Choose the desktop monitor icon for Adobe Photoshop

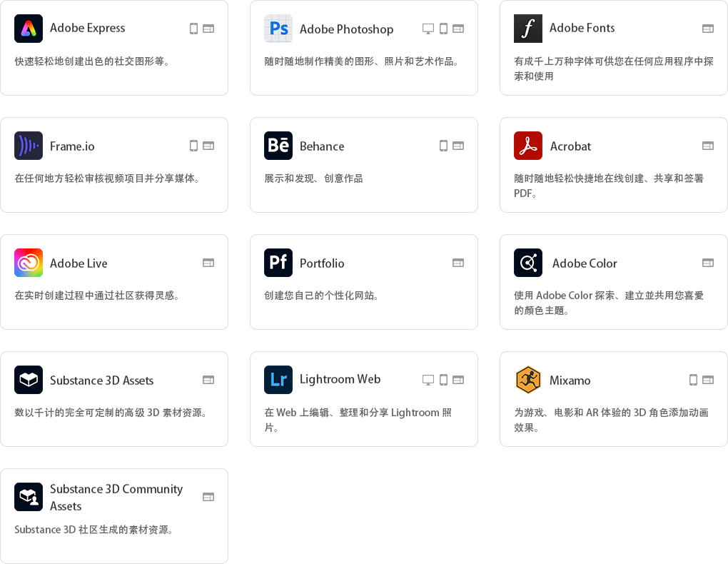tap(428, 29)
